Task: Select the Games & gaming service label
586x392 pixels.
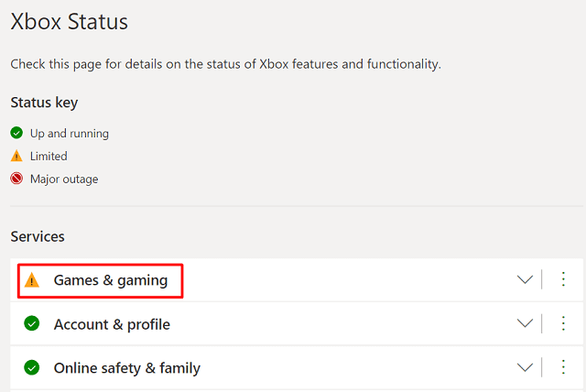Action: 111,280
